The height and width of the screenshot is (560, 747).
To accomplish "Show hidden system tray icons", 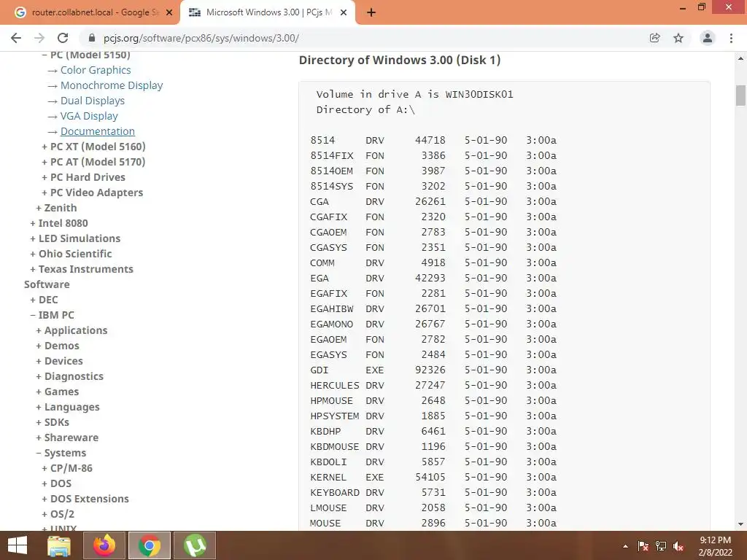I will (625, 546).
